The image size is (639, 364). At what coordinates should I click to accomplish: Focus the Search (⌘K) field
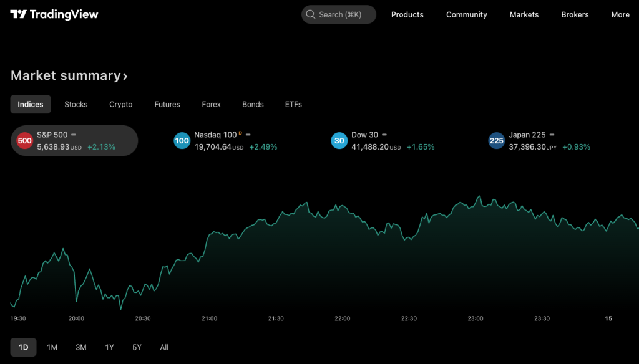tap(339, 15)
